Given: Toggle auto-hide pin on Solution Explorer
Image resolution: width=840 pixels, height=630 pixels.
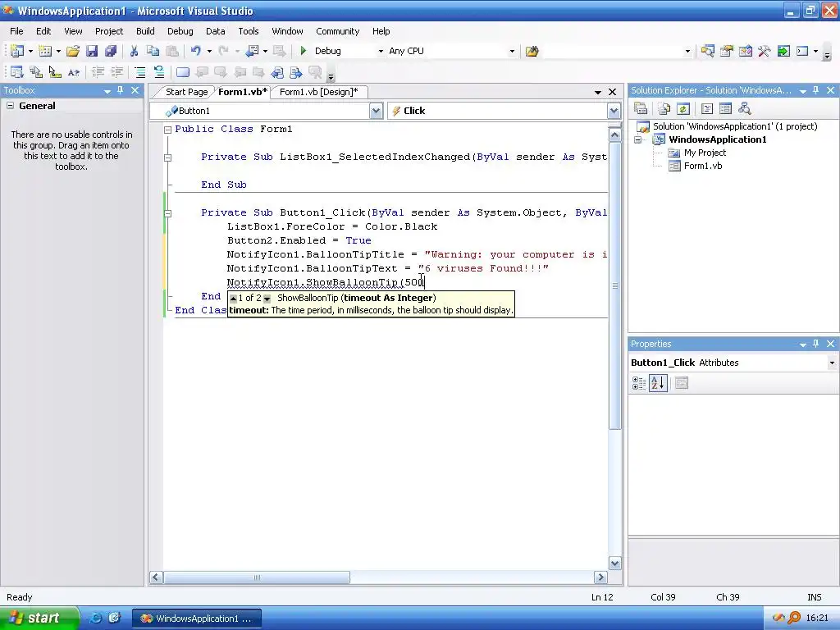Looking at the screenshot, I should point(816,90).
